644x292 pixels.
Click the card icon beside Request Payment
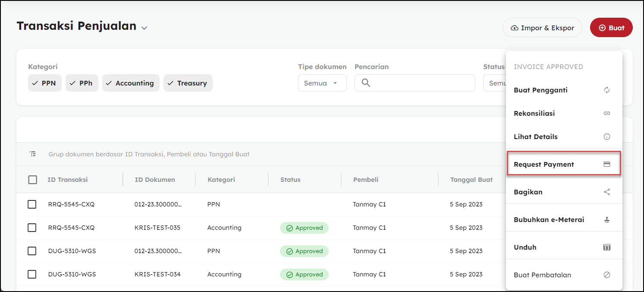click(x=606, y=165)
